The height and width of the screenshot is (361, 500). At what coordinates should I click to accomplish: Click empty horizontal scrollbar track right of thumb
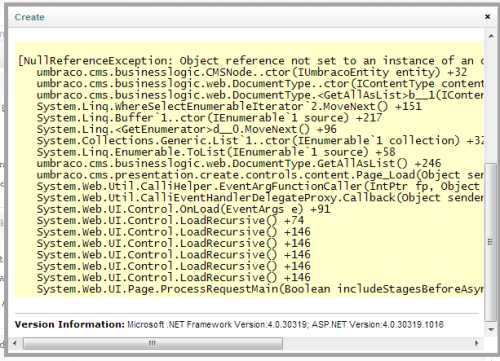click(x=377, y=343)
